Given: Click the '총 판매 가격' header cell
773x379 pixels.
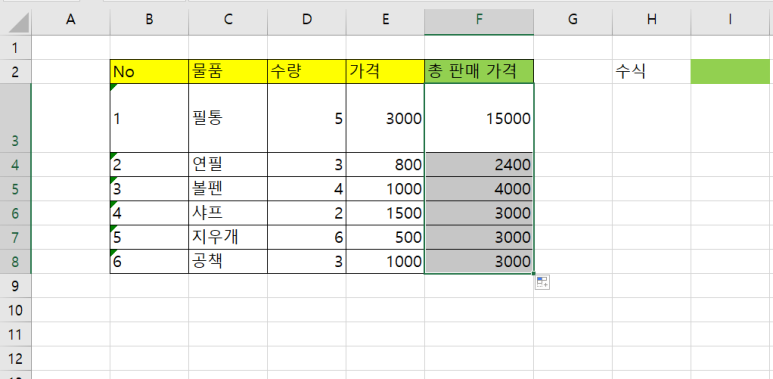Looking at the screenshot, I should 479,72.
